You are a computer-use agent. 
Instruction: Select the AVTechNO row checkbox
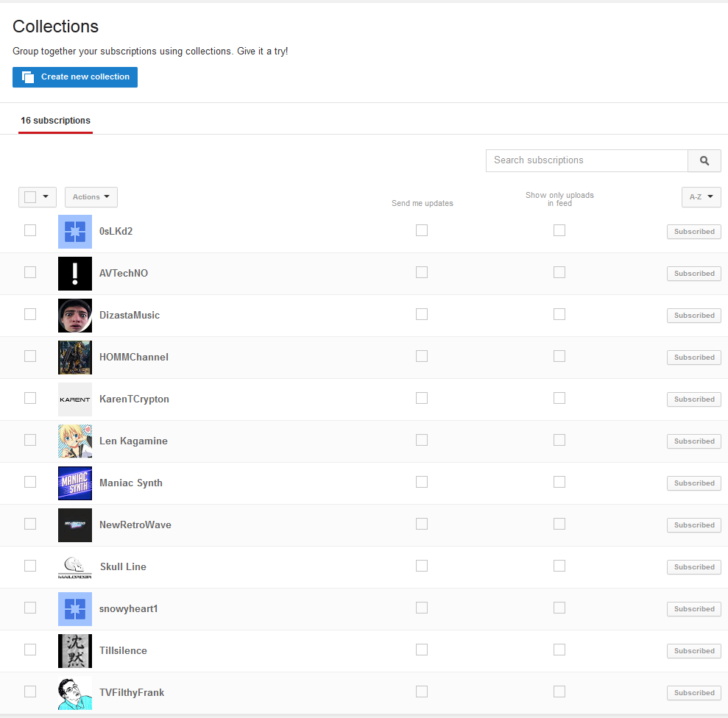[30, 272]
